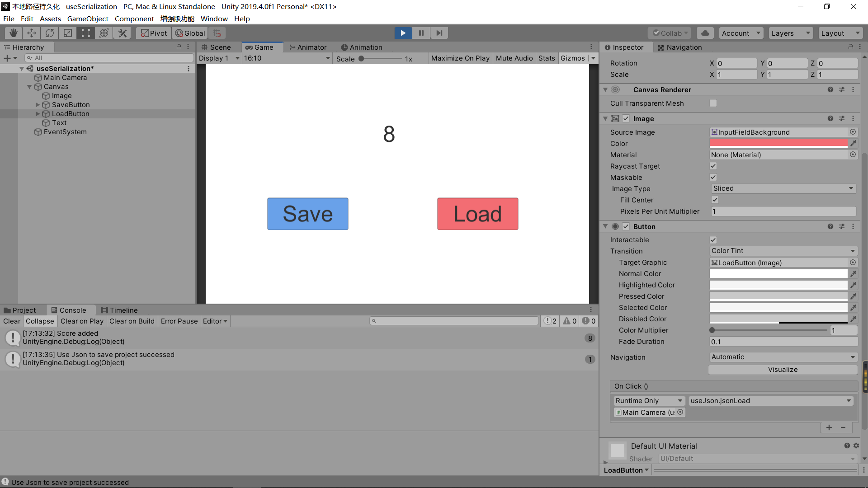Collapse the Canvas hierarchy entry
The image size is (868, 488).
(29, 86)
